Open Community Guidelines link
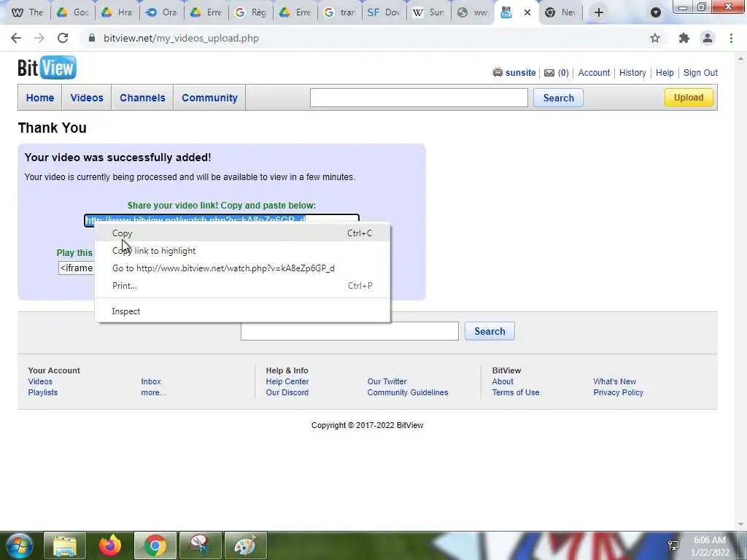The width and height of the screenshot is (747, 560). coord(408,392)
